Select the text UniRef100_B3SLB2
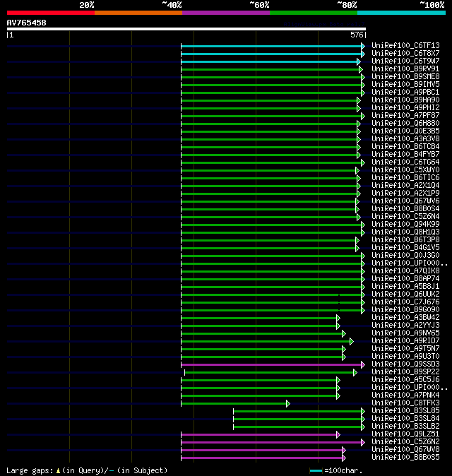Screen dimensions: 452x476 (x=405, y=427)
